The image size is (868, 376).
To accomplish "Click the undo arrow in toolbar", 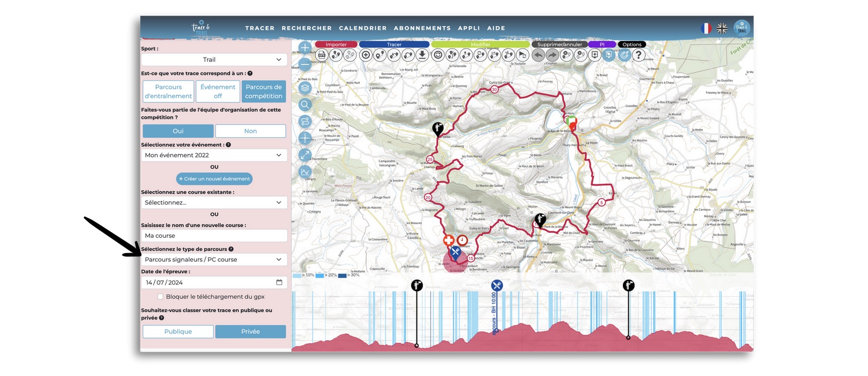I will pyautogui.click(x=538, y=55).
